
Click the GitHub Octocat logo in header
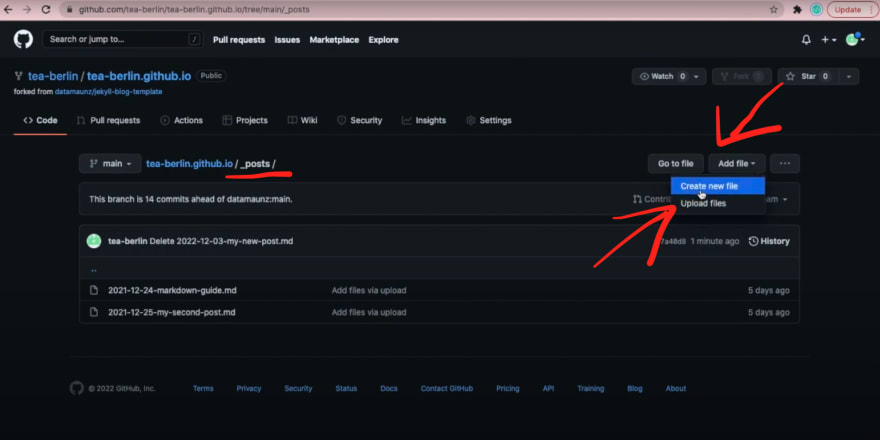point(23,39)
